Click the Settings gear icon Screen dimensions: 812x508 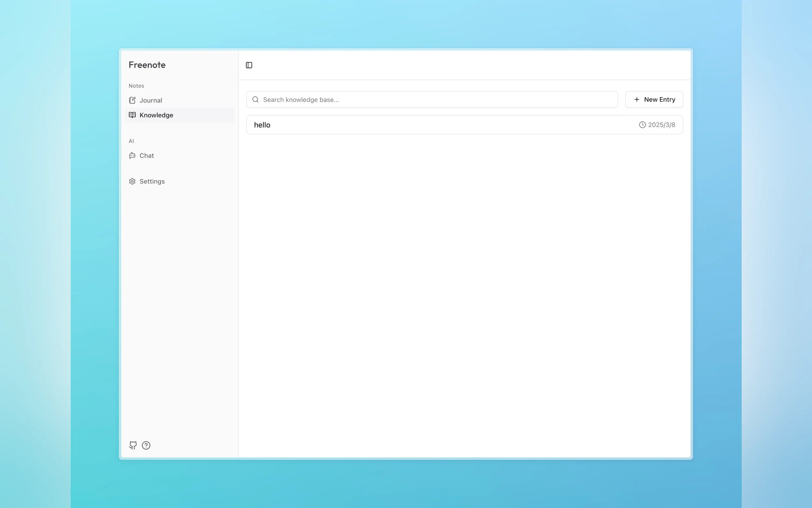(x=132, y=181)
